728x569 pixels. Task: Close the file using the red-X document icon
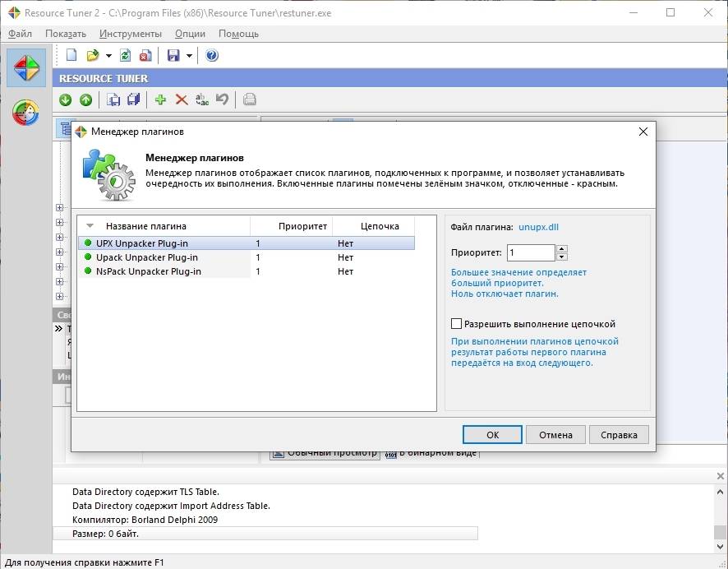[145, 55]
